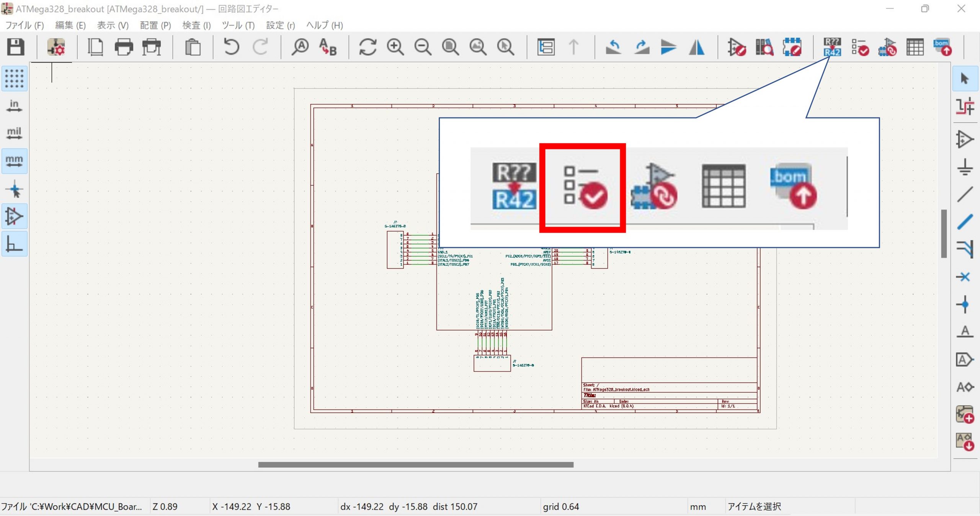Open the 編集 (E) menu
The width and height of the screenshot is (980, 516).
pyautogui.click(x=70, y=25)
